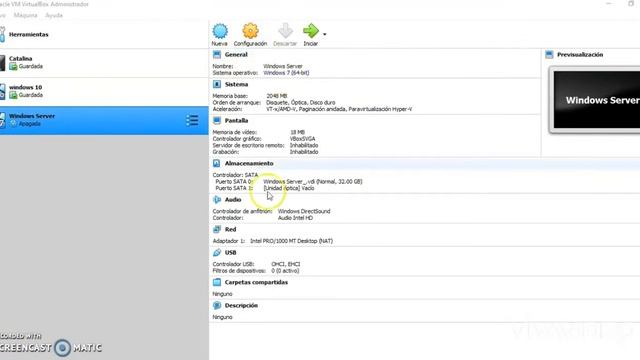Click the Catalina Guardada state icon

pos(13,67)
